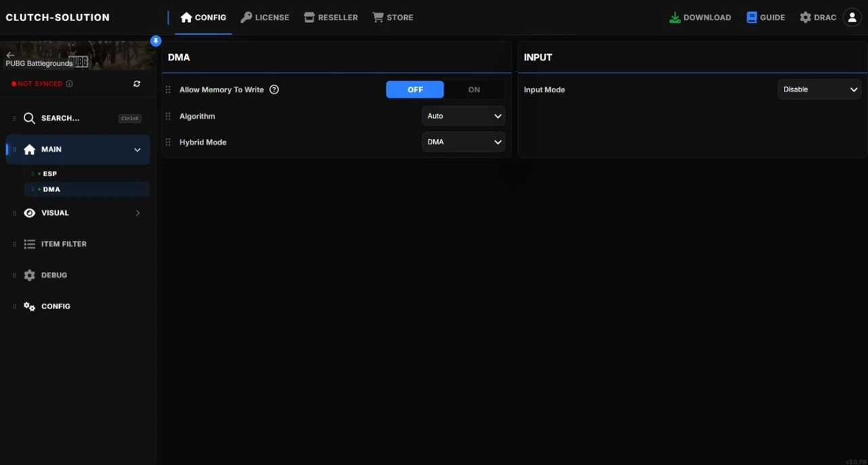This screenshot has height=465, width=868.
Task: Click the DOWNLOAD button
Action: point(700,18)
